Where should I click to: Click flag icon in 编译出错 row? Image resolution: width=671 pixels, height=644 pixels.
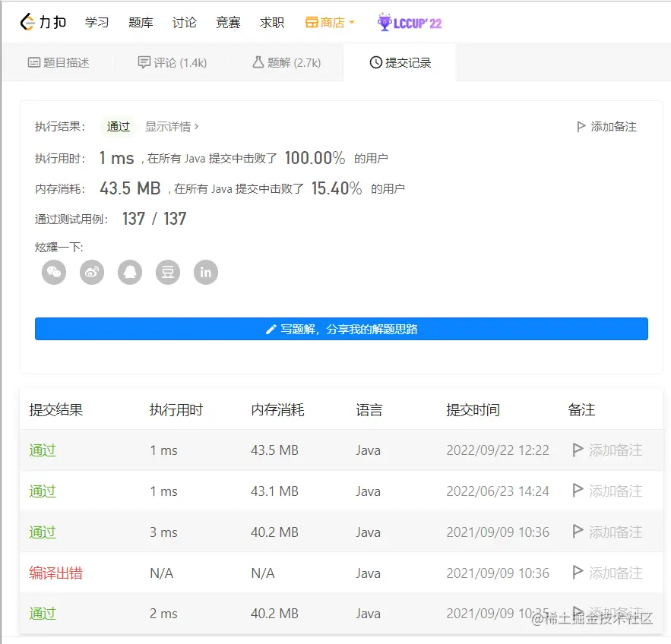(x=578, y=572)
